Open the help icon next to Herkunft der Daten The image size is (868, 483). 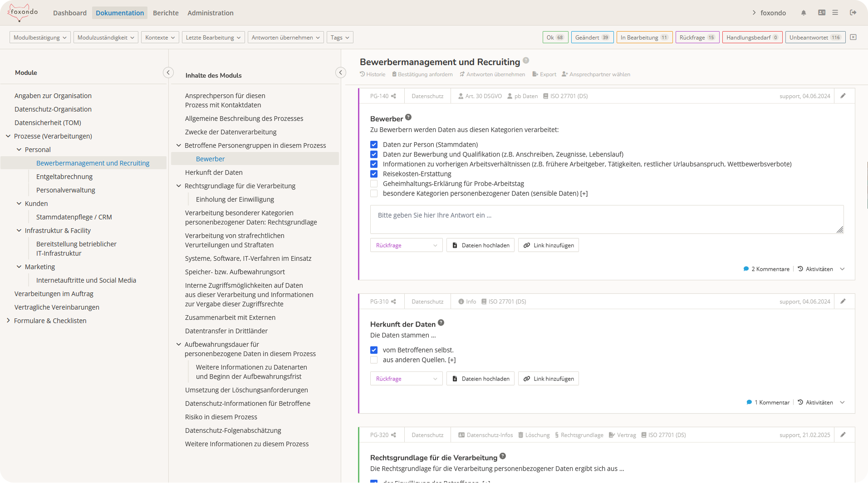(x=441, y=323)
